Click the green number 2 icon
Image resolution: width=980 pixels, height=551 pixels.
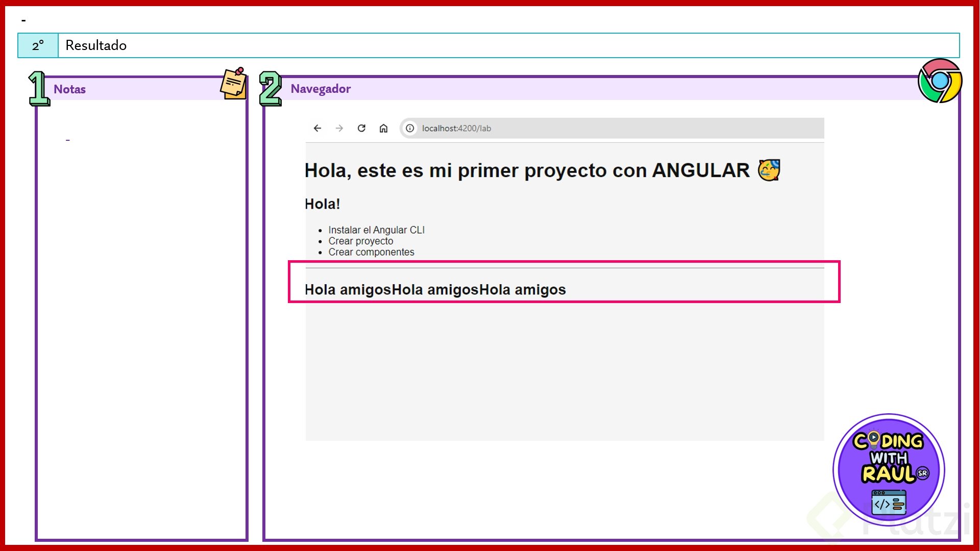(271, 89)
